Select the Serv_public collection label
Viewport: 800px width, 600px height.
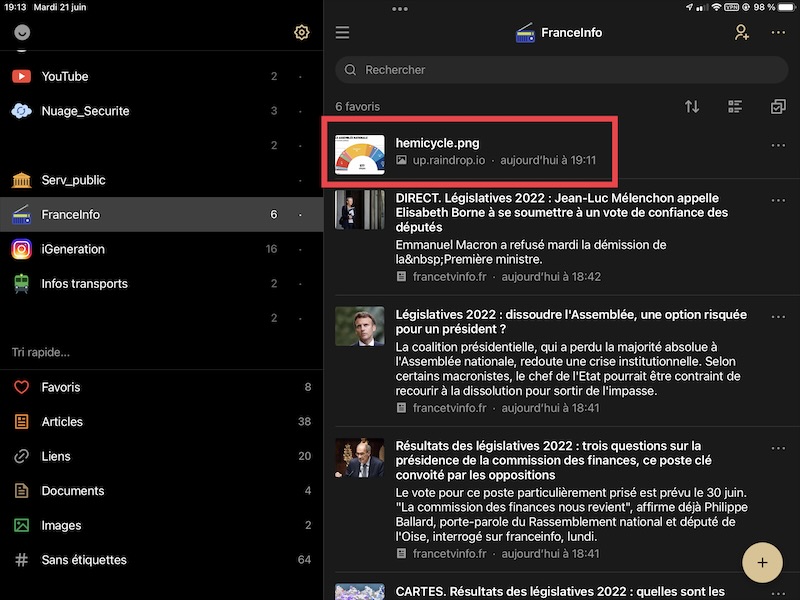(73, 180)
